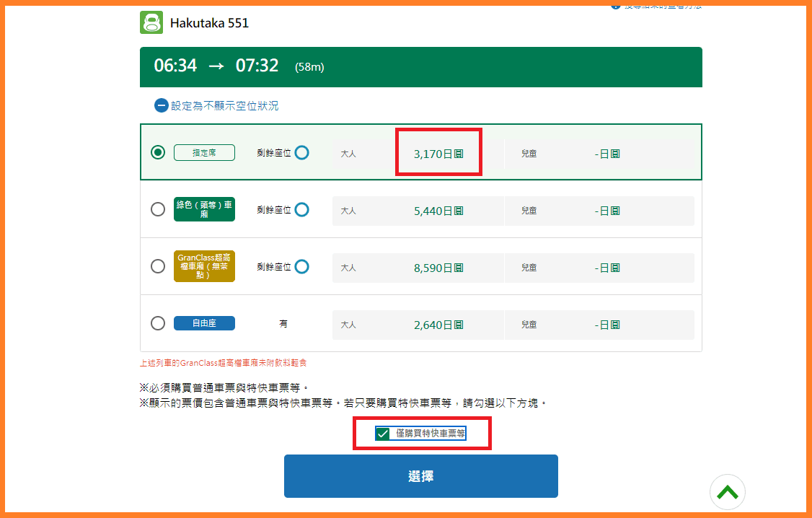Select the 綠色（頭等）車廂 radio button
812x518 pixels.
(x=158, y=209)
